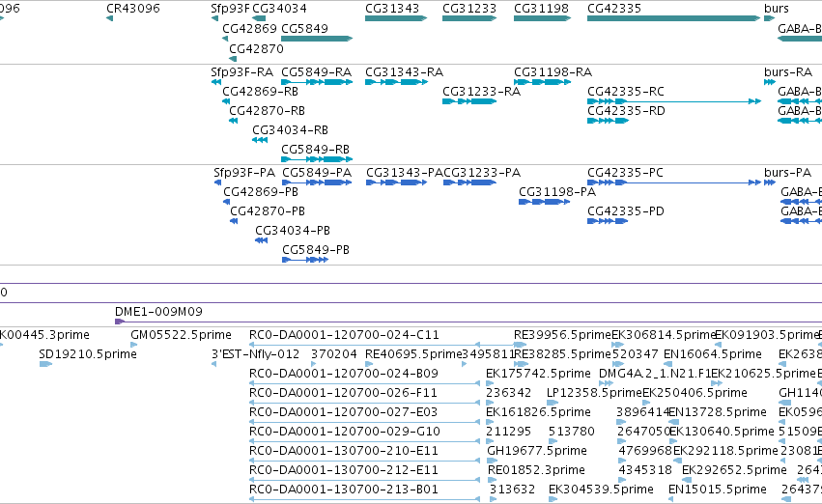Viewport: 822px width, 504px height.
Task: Select transcript CG31198-RA
Action: tap(542, 82)
